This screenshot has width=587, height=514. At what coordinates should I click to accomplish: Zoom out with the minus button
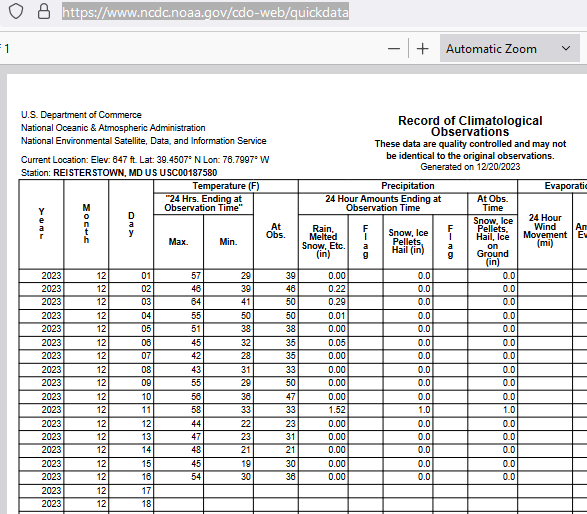point(394,49)
